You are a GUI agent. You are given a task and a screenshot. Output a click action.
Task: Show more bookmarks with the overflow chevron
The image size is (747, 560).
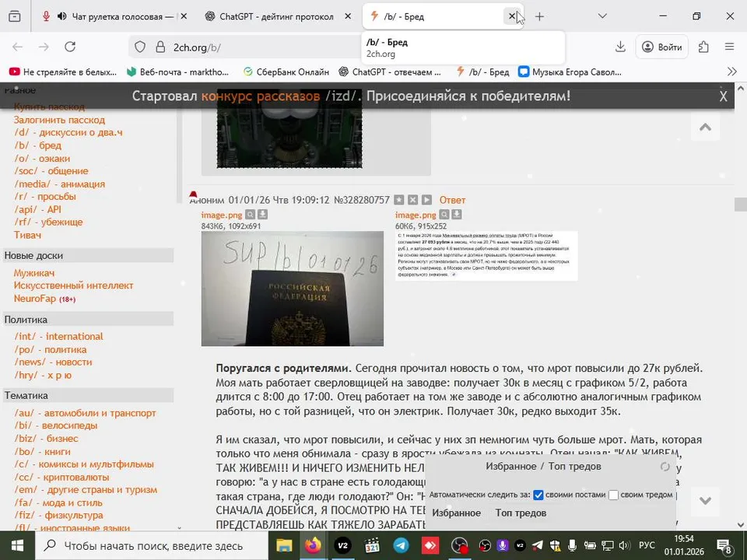coord(732,72)
